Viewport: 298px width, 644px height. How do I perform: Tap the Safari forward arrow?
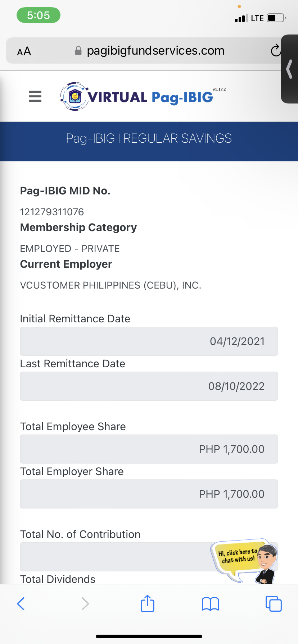point(85,603)
